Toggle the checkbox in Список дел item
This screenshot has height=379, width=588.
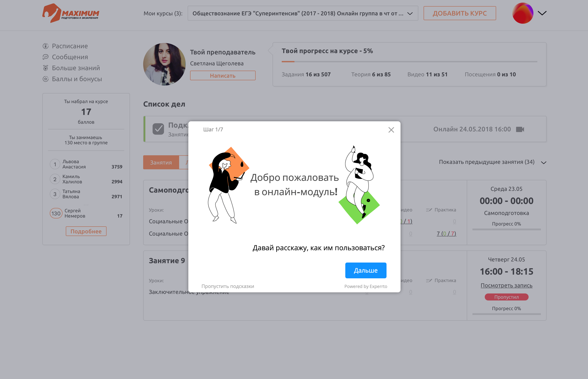pyautogui.click(x=158, y=129)
